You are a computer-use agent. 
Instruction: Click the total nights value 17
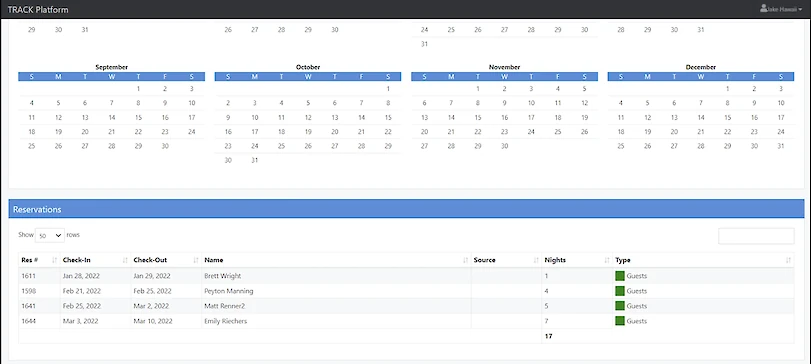548,336
